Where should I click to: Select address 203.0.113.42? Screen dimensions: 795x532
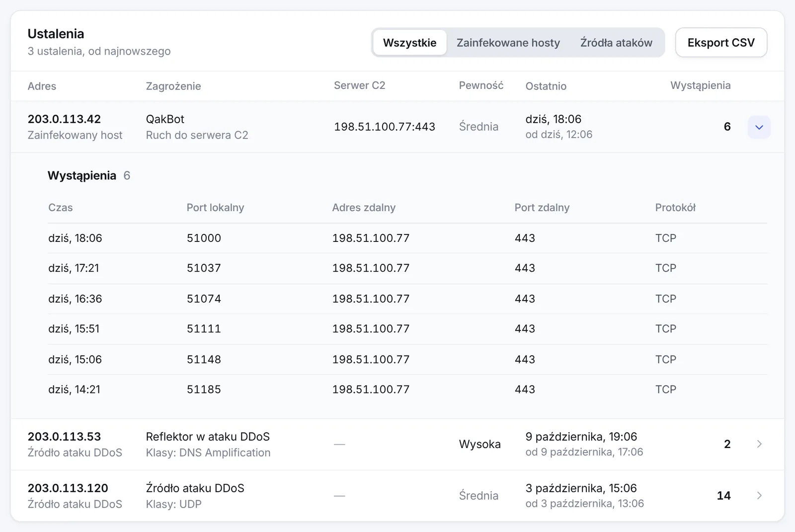(x=64, y=119)
